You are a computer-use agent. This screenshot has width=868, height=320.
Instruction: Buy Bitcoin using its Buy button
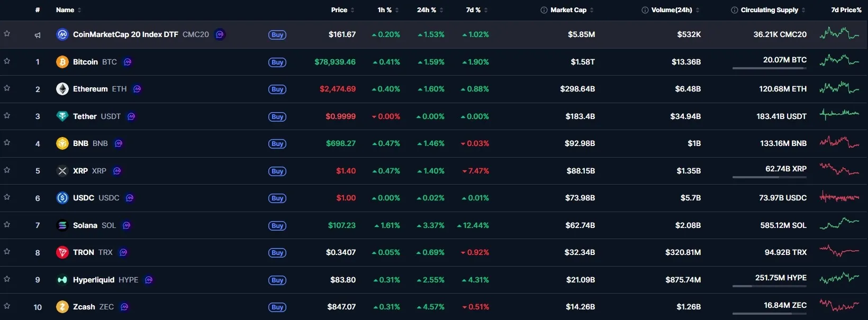click(277, 62)
